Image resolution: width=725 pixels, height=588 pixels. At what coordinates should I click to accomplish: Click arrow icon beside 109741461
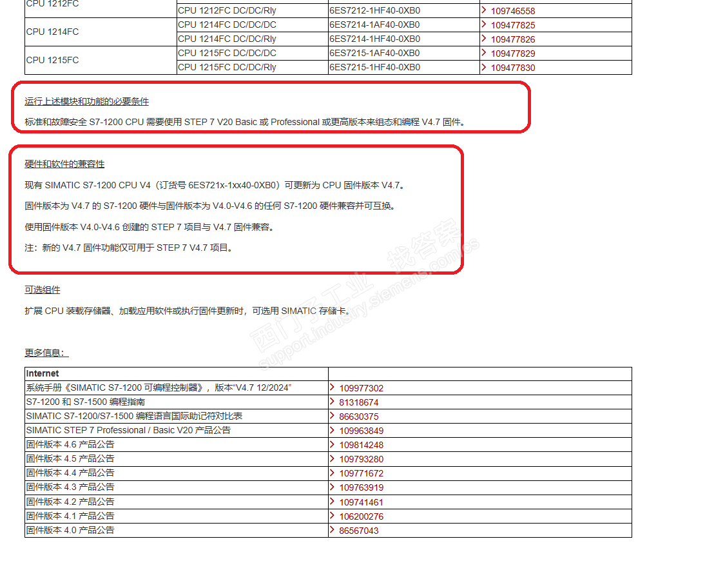(332, 501)
